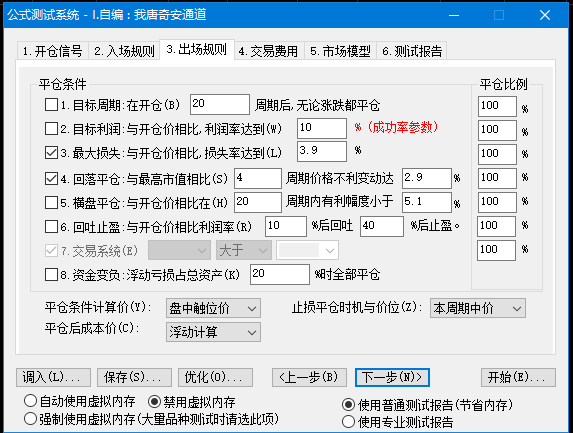Select 使用专业测试报告 radio option
The image size is (573, 433).
coord(348,422)
